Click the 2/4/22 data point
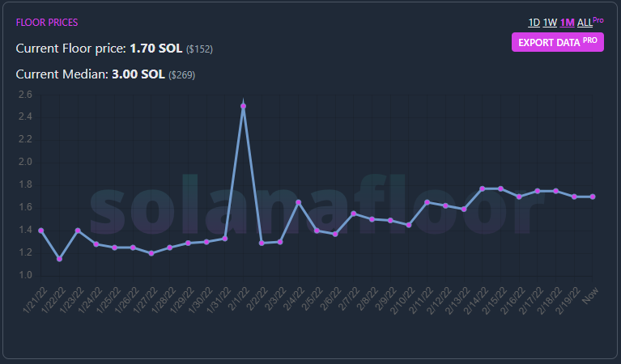 [x=299, y=202]
